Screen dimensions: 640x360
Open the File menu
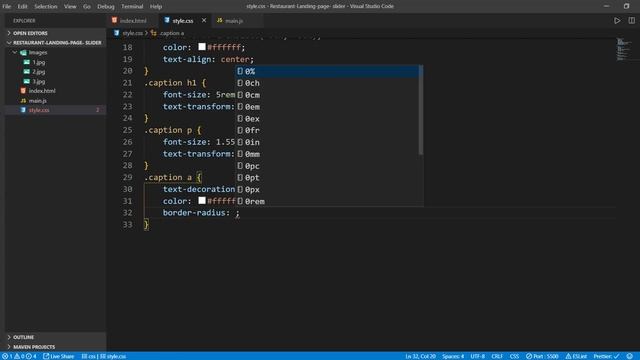pyautogui.click(x=7, y=7)
